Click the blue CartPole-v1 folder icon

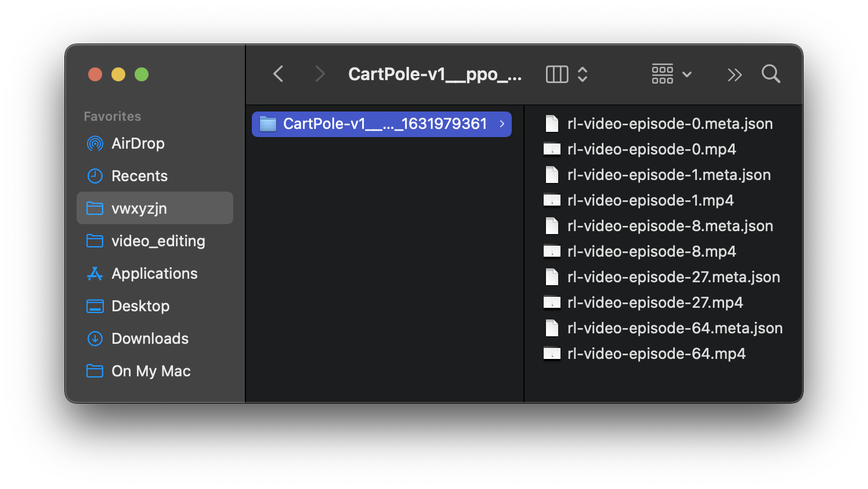(267, 124)
